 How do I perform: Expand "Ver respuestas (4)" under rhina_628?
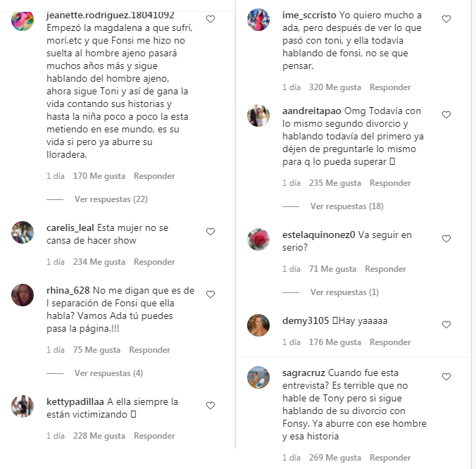coord(108,373)
